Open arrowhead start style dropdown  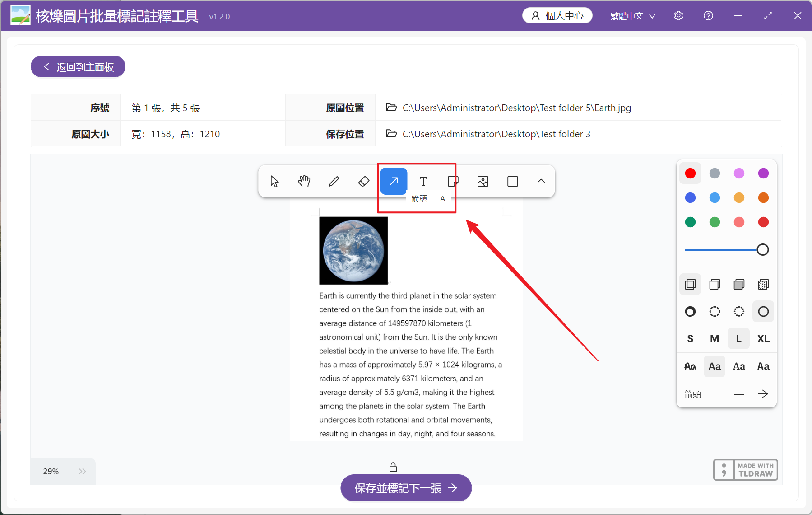pos(739,394)
